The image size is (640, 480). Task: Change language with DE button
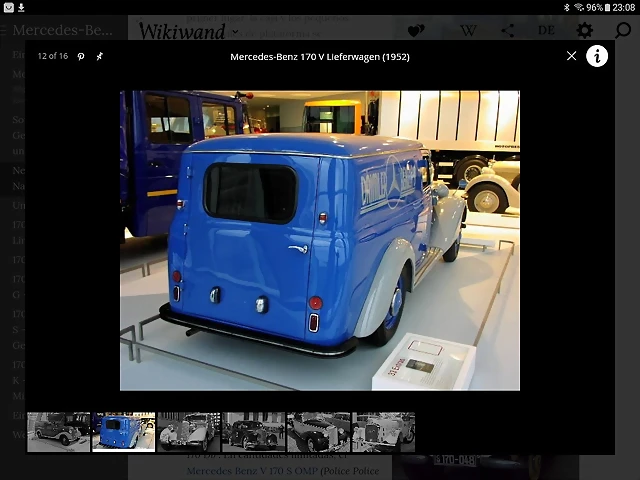tap(546, 30)
